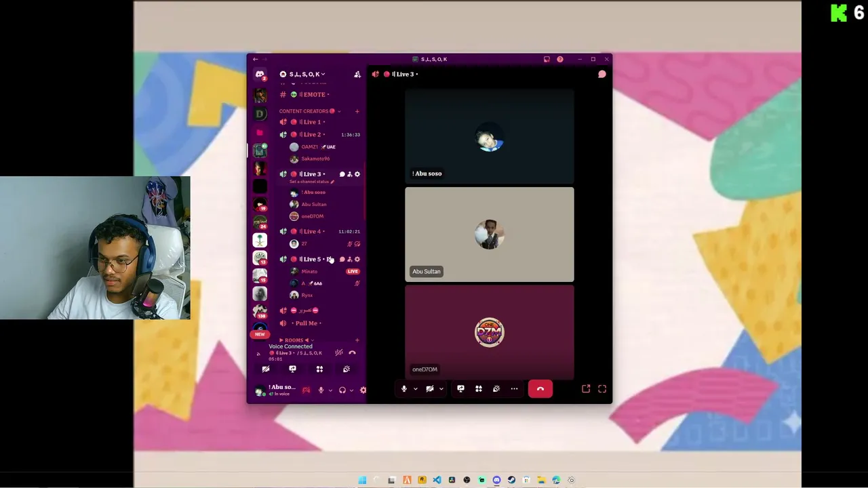Enter full screen call view

(602, 389)
